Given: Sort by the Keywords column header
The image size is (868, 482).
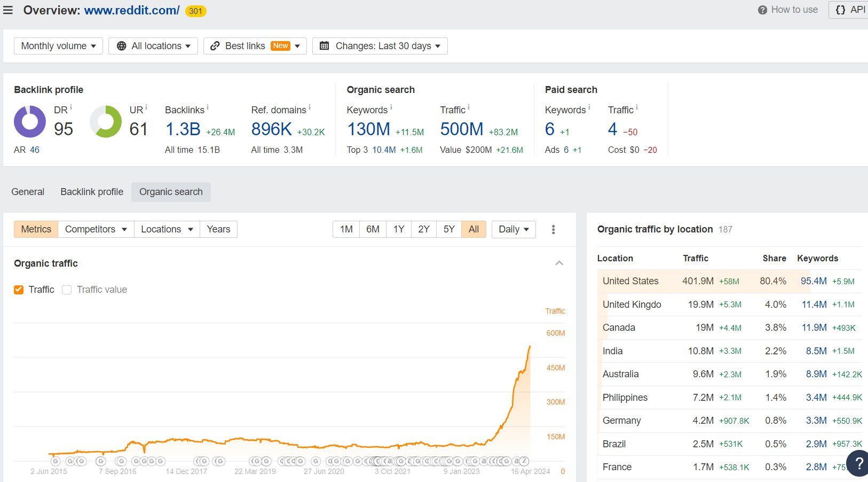Looking at the screenshot, I should pyautogui.click(x=817, y=258).
